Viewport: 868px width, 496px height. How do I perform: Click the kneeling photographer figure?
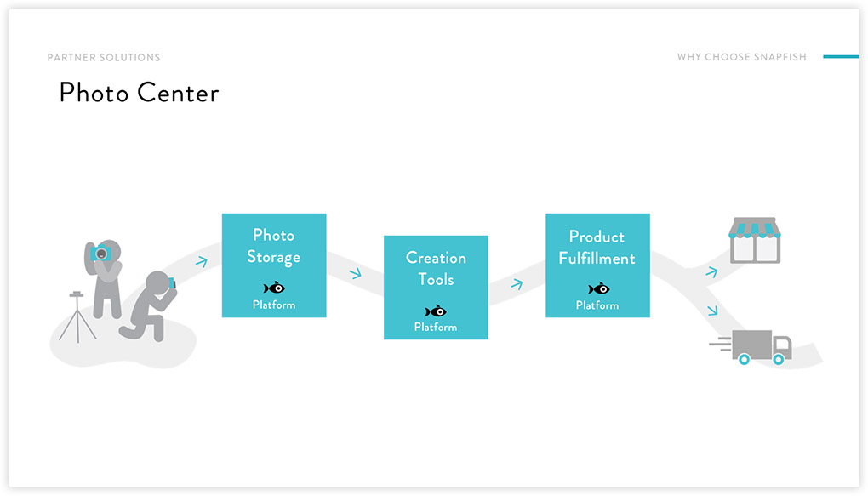click(x=148, y=305)
